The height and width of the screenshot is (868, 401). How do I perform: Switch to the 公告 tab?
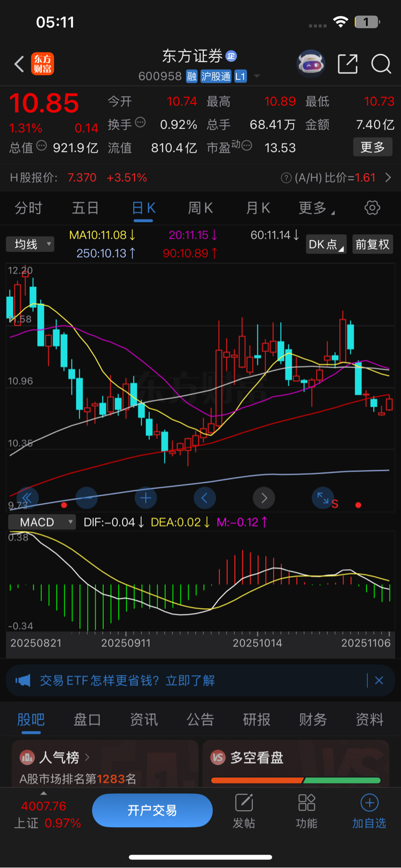pos(200,720)
